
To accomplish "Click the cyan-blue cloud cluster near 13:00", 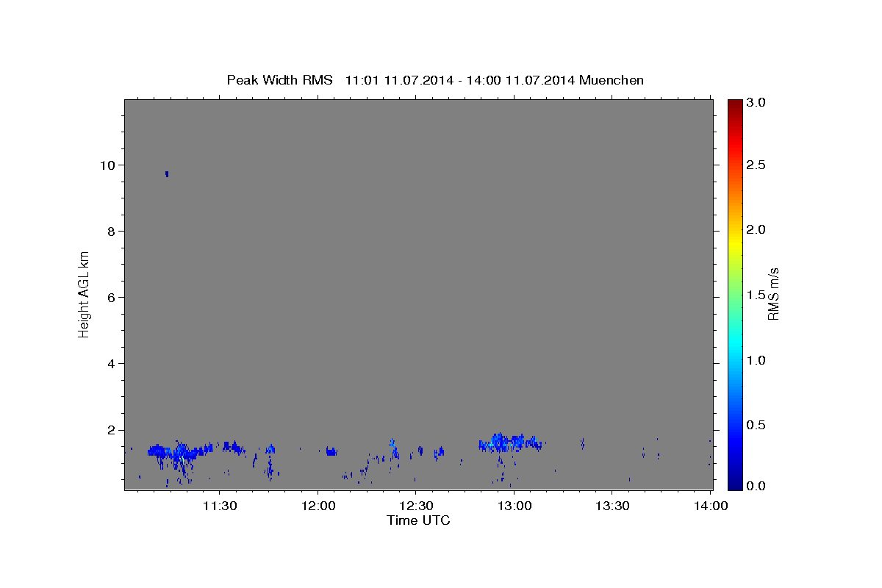I will tap(509, 442).
